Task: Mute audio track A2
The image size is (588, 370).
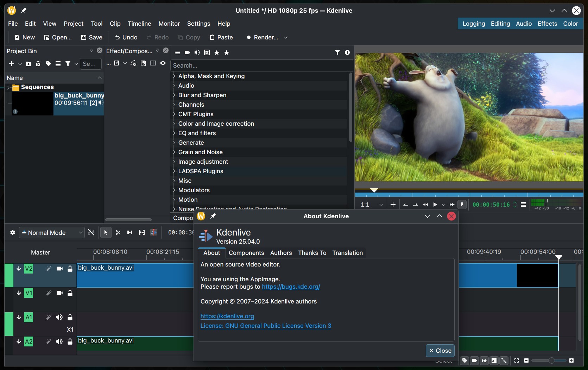Action: coord(59,341)
